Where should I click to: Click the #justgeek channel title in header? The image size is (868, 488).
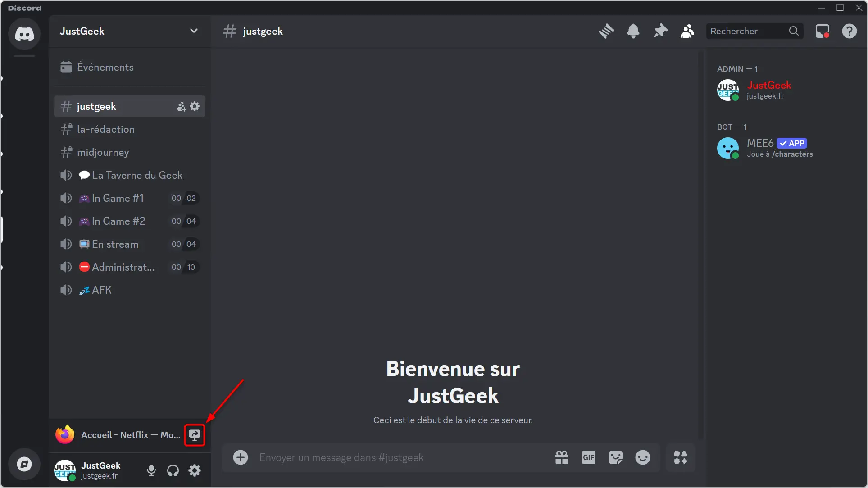[x=263, y=31]
